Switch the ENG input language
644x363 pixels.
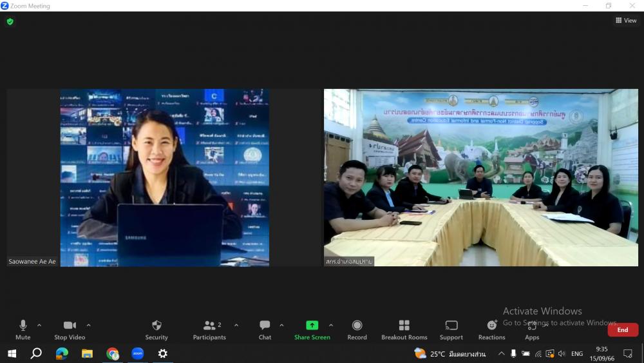577,353
